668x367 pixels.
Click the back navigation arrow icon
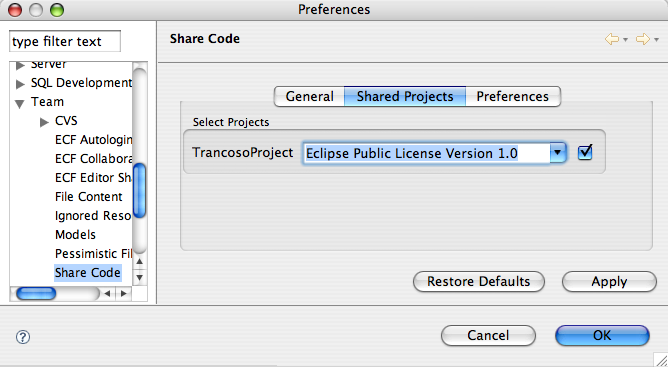coord(612,39)
